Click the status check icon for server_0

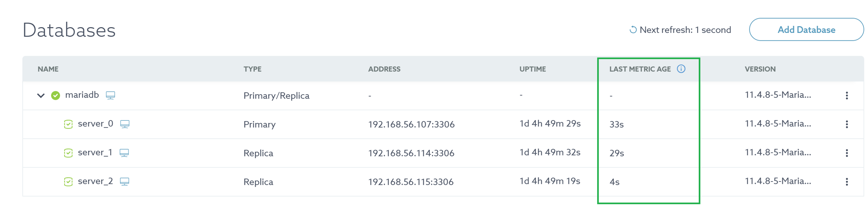click(68, 125)
